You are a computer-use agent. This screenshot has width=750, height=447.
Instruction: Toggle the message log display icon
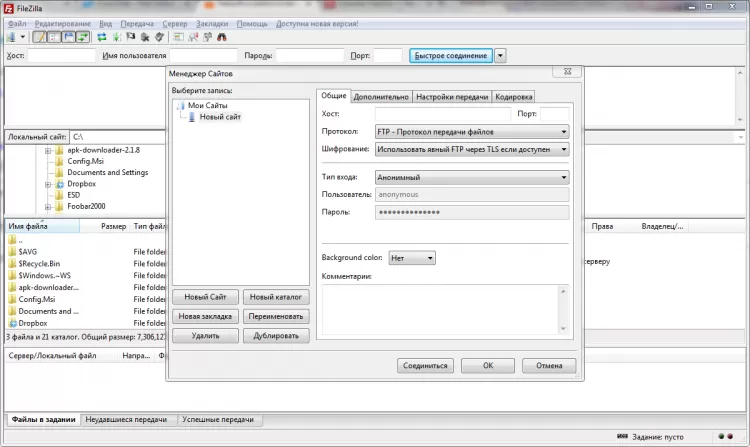pyautogui.click(x=39, y=37)
